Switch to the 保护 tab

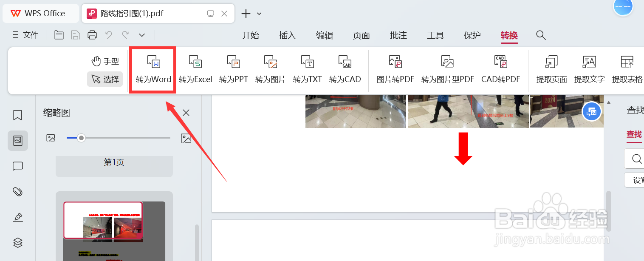(472, 35)
